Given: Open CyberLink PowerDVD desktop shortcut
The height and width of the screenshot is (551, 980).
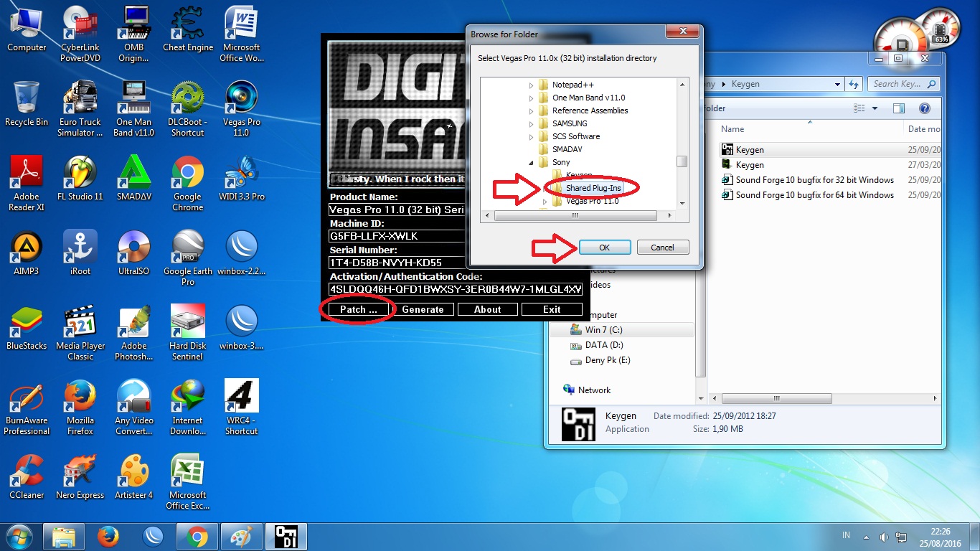Looking at the screenshot, I should [80, 34].
